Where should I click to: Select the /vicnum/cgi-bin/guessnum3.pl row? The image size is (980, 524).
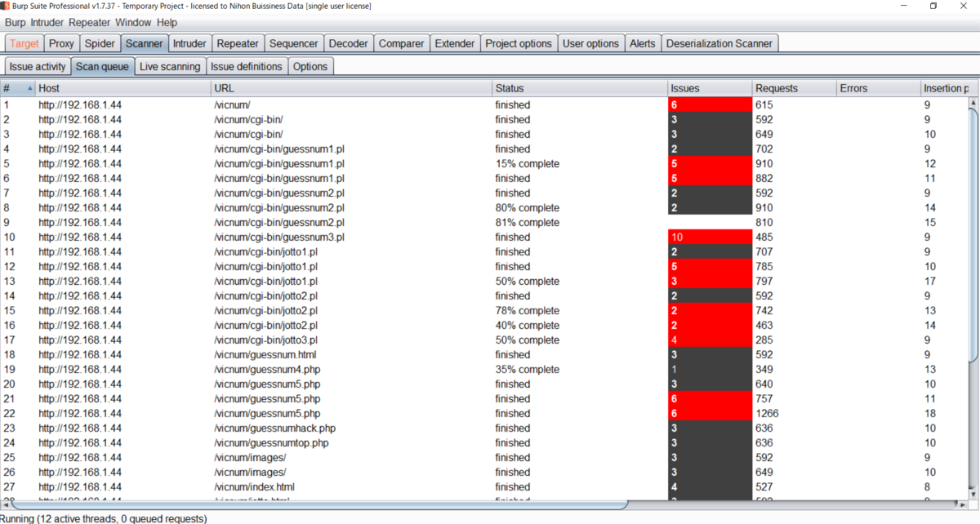[x=484, y=238]
